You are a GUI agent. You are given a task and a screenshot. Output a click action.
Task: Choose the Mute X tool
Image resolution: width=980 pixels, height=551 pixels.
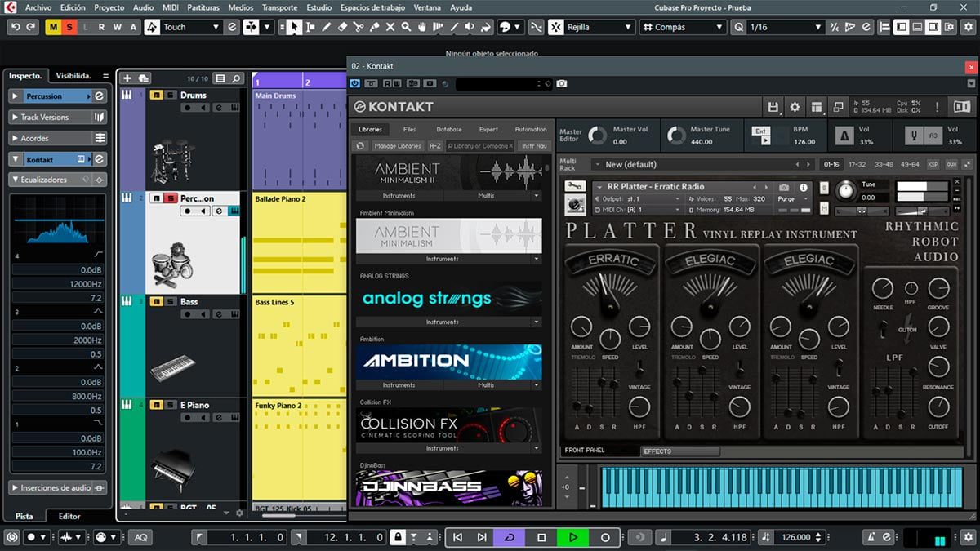coord(390,27)
